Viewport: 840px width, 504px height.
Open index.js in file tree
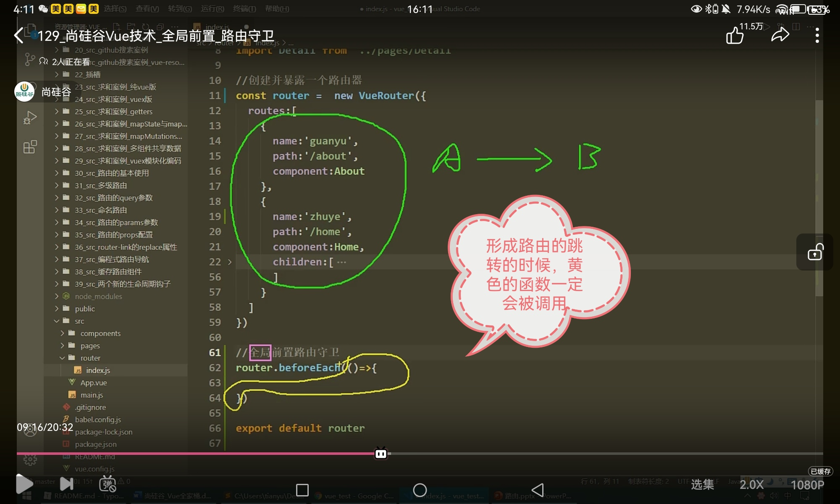[97, 370]
